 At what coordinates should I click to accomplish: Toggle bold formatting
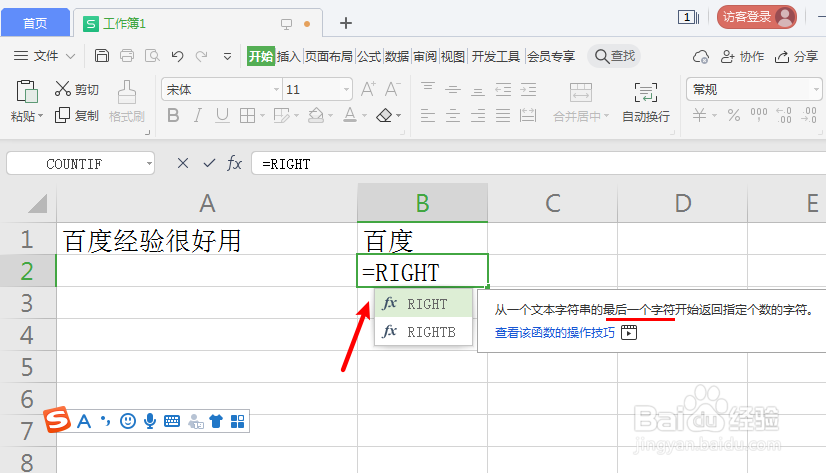[173, 115]
